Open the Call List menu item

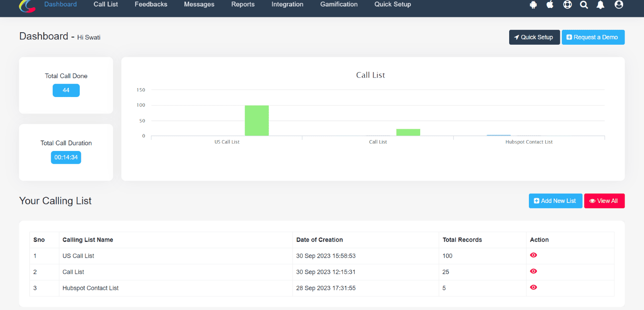pos(105,4)
